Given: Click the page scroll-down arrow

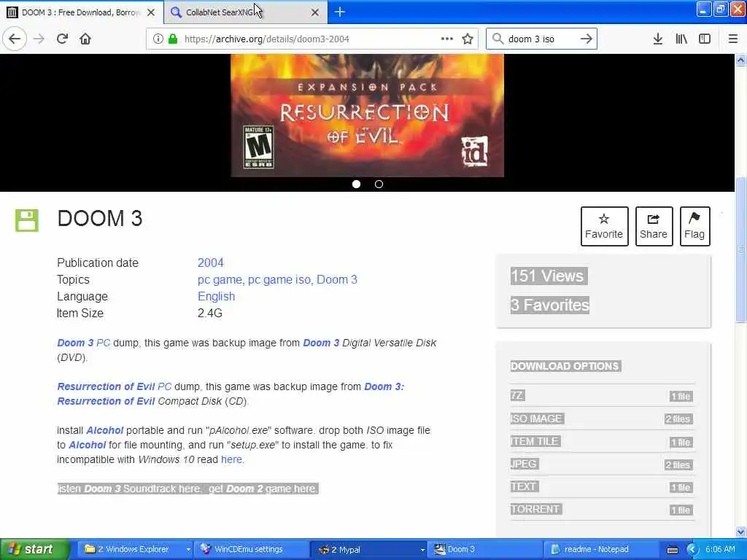Looking at the screenshot, I should (x=740, y=532).
